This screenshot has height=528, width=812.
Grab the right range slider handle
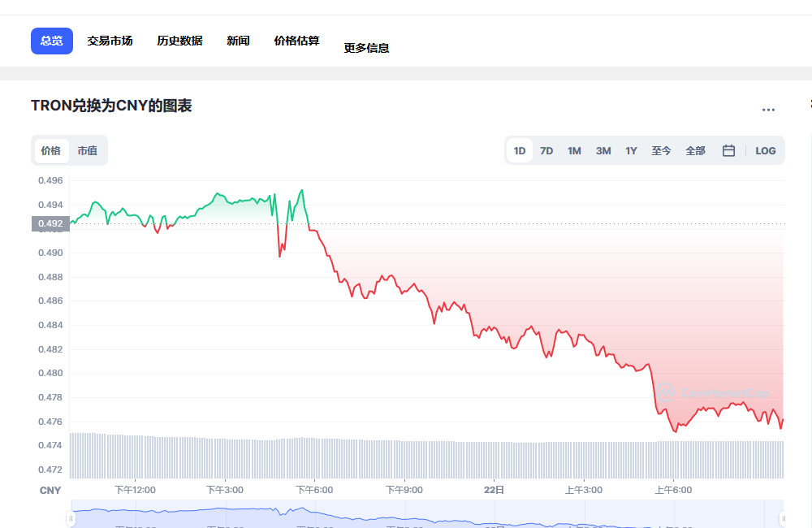tap(784, 518)
